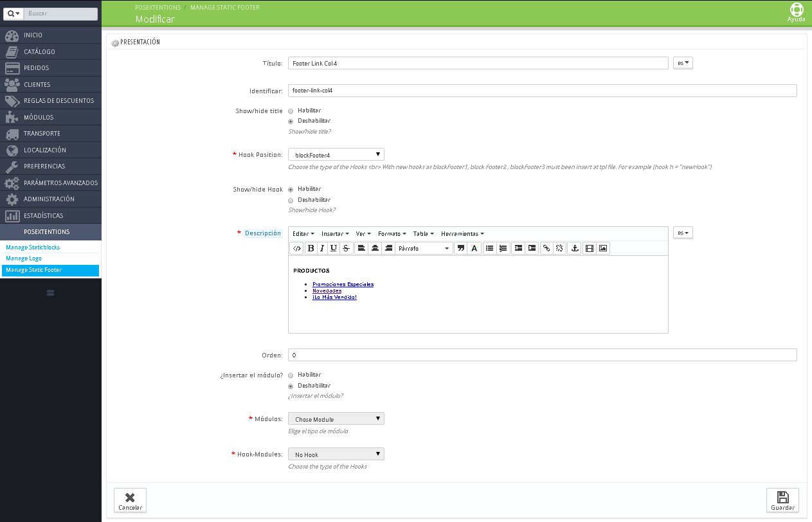
Task: Open Localización in sidebar
Action: click(x=51, y=150)
